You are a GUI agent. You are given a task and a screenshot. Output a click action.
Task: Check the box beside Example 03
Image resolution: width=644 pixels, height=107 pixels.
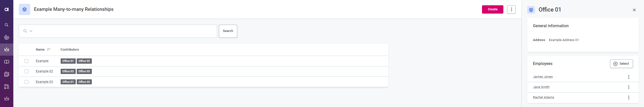click(27, 82)
